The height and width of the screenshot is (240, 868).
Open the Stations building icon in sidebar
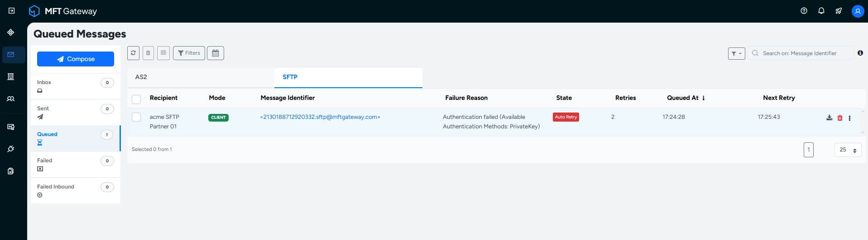[x=11, y=77]
